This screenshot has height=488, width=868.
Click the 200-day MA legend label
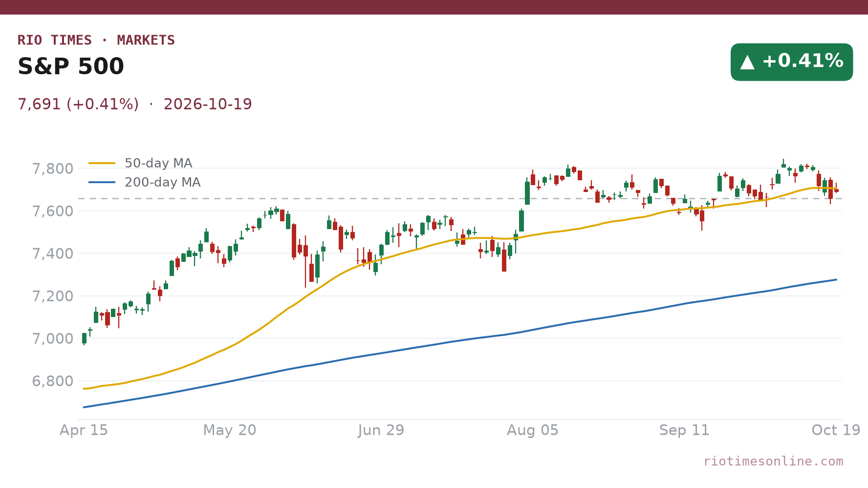click(x=162, y=182)
